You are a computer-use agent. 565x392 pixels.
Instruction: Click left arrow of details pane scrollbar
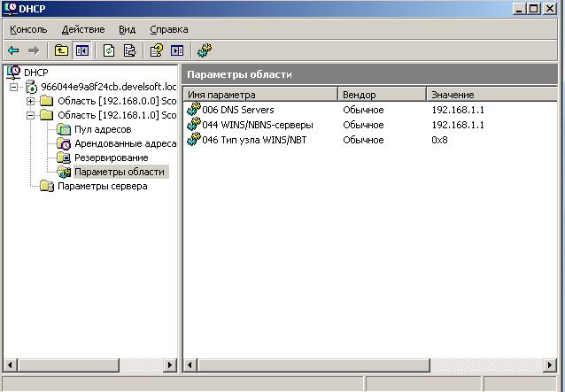190,365
